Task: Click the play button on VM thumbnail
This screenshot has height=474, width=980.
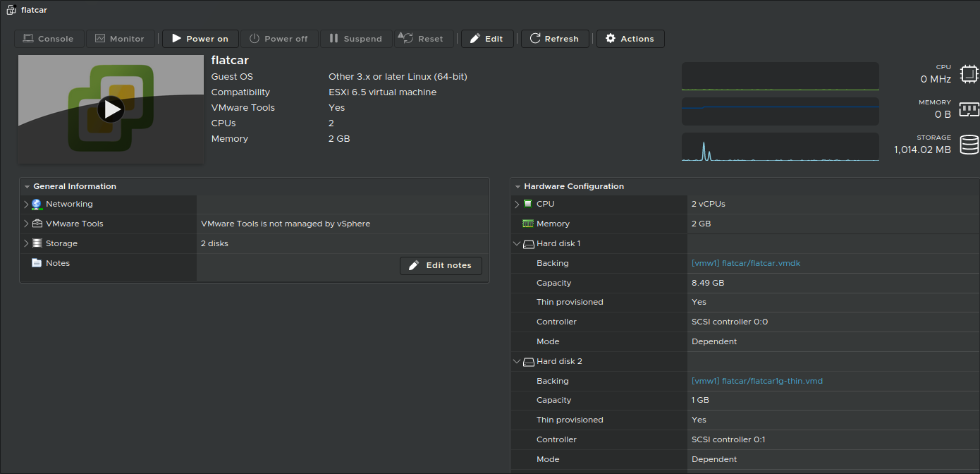Action: [x=111, y=109]
